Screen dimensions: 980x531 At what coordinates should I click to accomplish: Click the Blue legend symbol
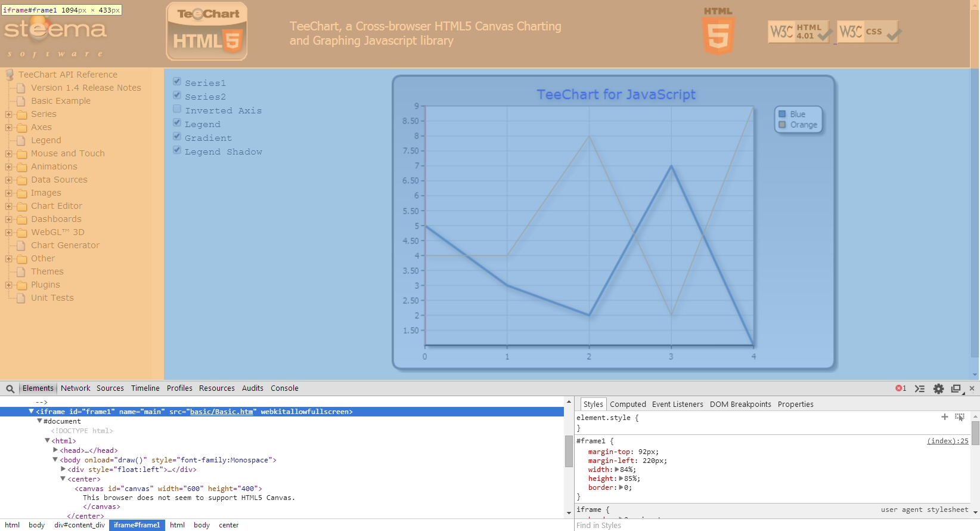(782, 114)
